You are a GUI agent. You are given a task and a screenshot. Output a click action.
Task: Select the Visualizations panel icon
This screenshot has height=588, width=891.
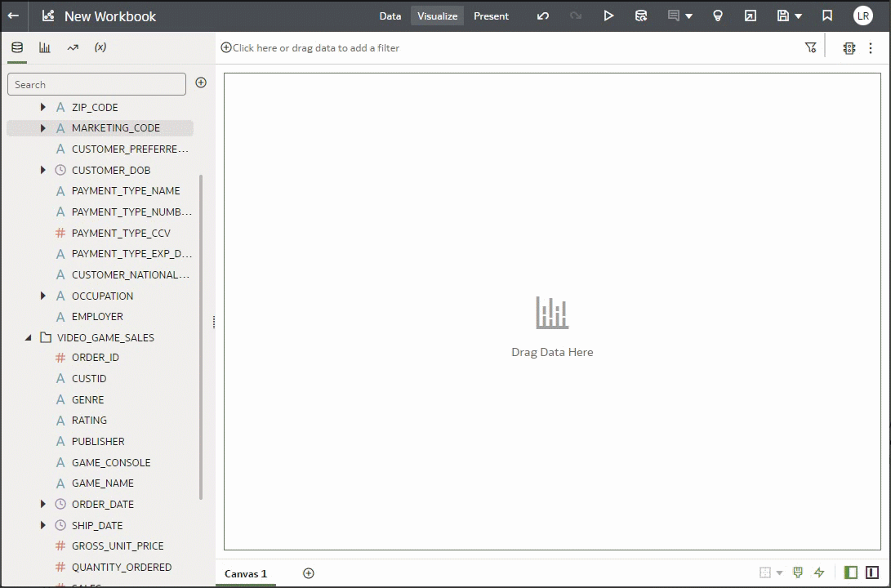click(x=44, y=47)
